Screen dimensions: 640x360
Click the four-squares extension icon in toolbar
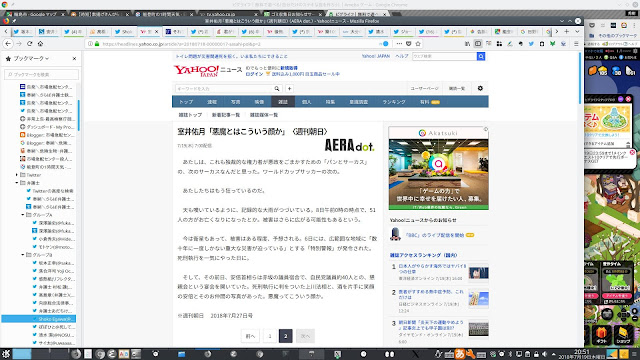click(499, 44)
